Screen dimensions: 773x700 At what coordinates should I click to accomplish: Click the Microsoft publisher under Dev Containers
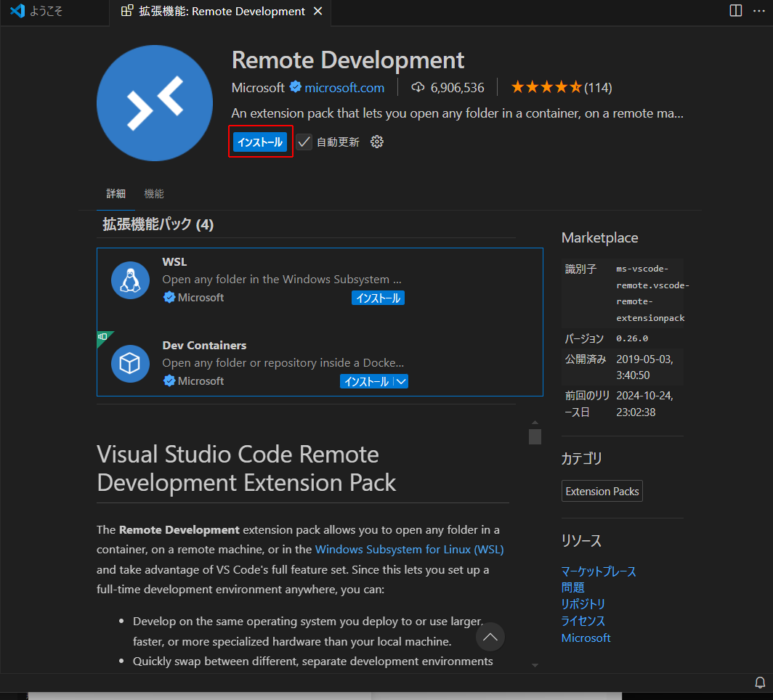[x=201, y=381]
